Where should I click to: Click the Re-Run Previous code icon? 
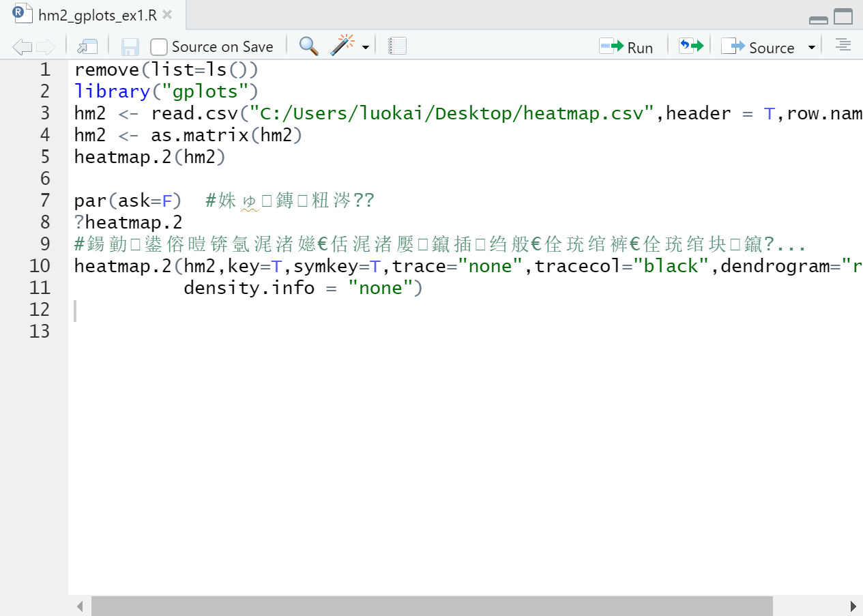(x=691, y=45)
